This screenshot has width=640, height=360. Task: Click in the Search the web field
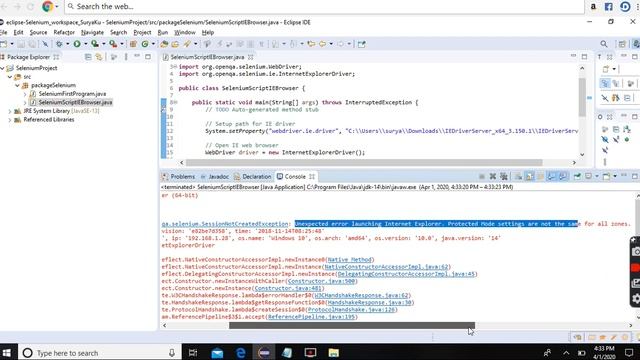tap(324, 7)
